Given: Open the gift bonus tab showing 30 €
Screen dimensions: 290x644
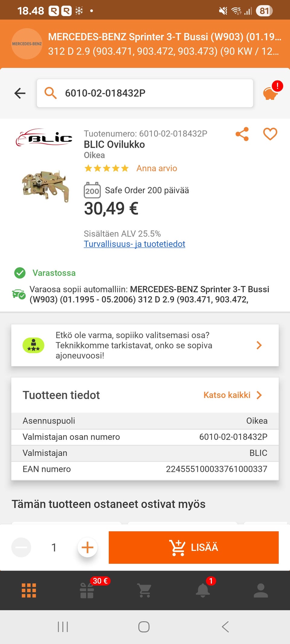Looking at the screenshot, I should (87, 591).
